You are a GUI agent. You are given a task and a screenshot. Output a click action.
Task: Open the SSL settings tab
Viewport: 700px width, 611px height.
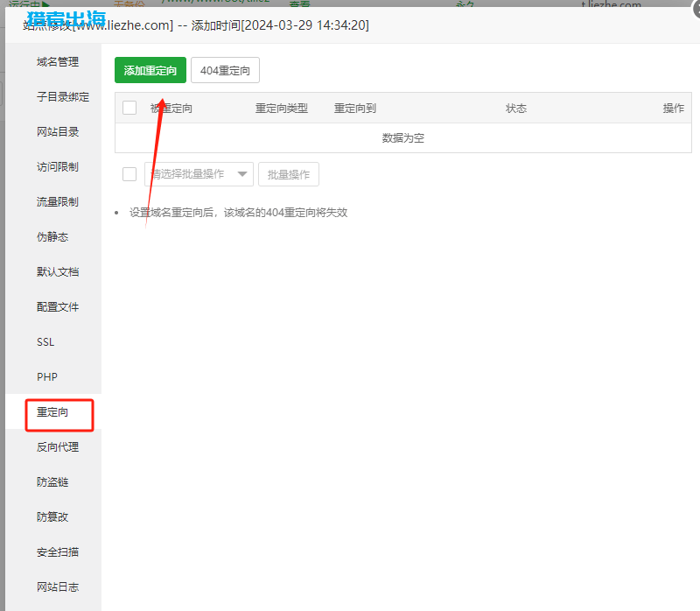click(45, 341)
